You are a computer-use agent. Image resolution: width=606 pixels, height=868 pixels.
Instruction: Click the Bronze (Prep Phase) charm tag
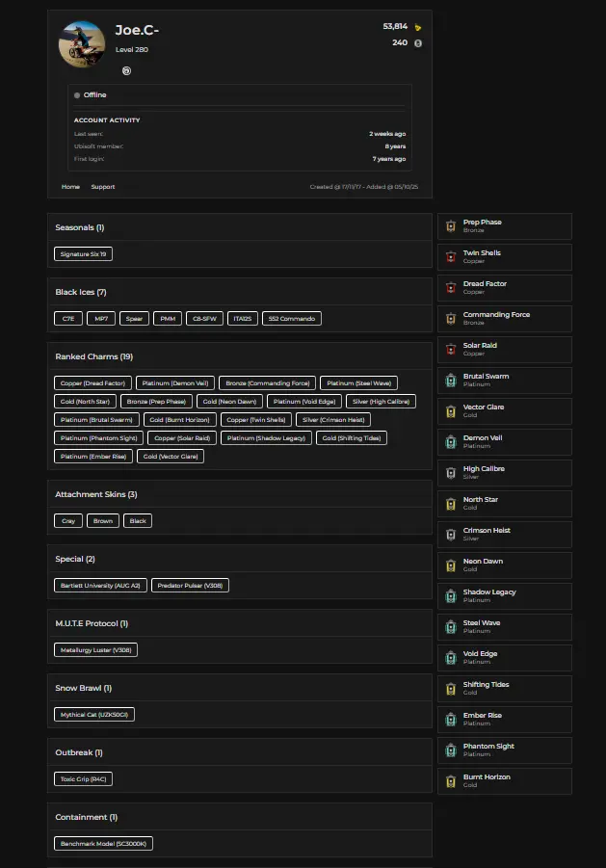156,402
